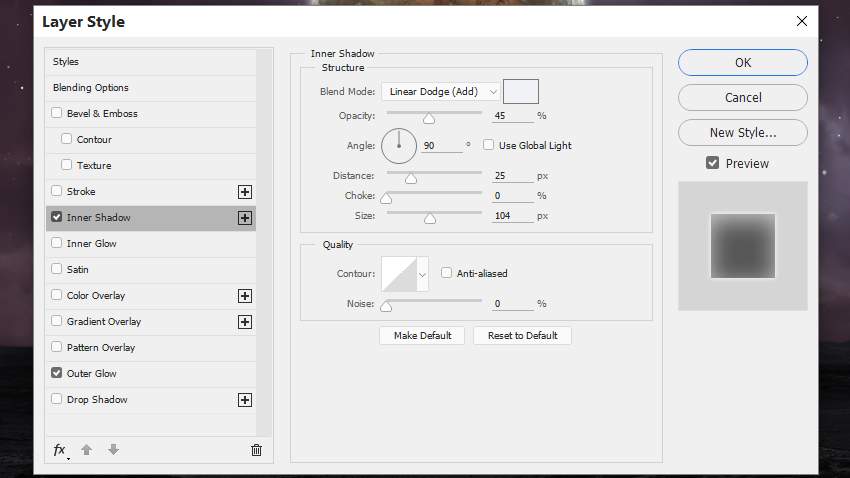Viewport: 850px width, 478px height.
Task: Click the Noise value field
Action: [x=513, y=304]
